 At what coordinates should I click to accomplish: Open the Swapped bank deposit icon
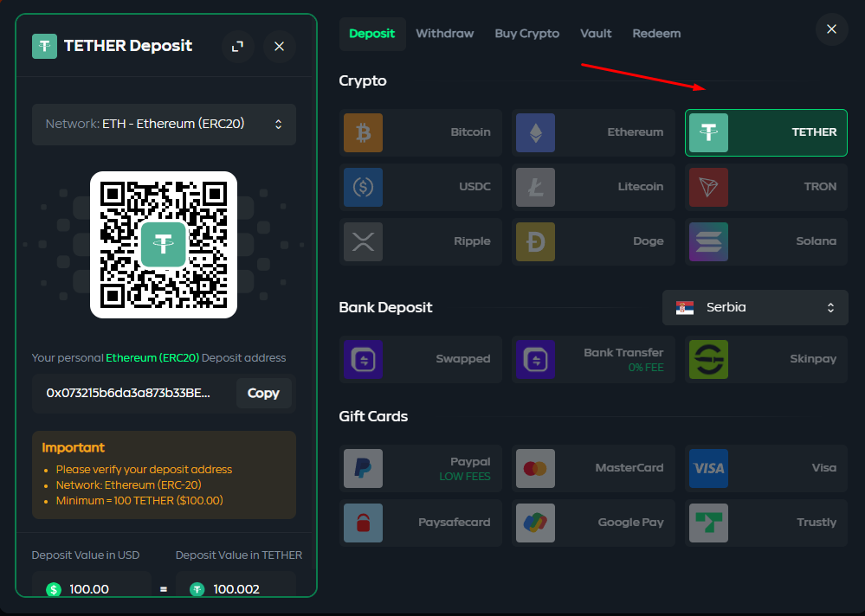coord(363,360)
